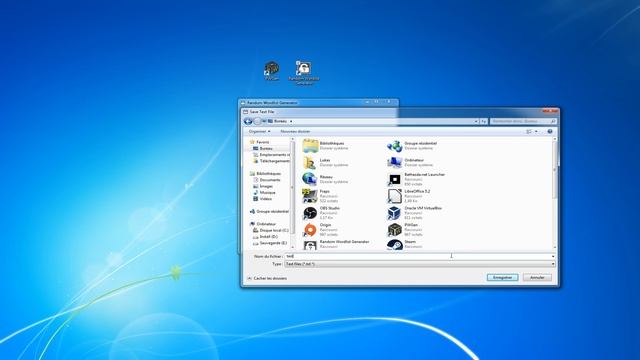Open the Lukas user folder

[x=326, y=162]
